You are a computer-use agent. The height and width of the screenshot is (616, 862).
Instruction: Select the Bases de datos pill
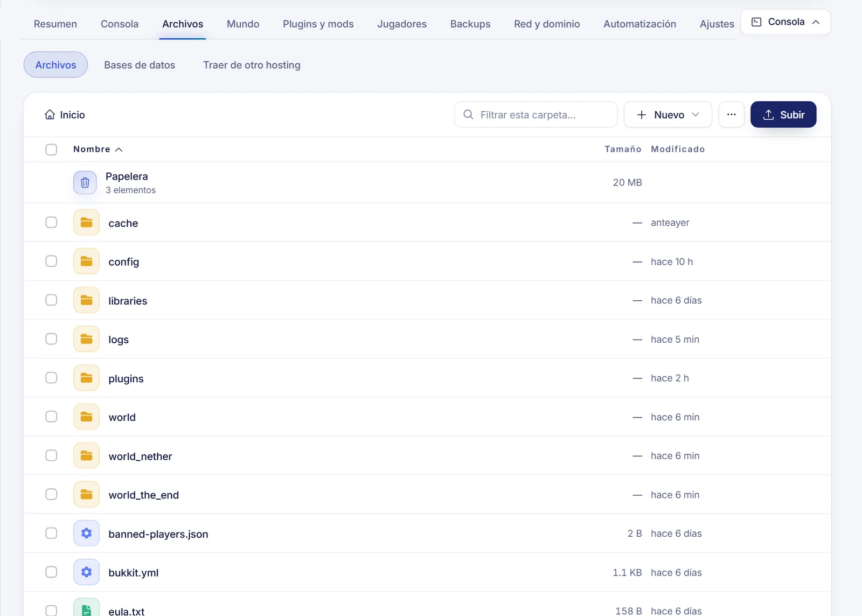pos(140,65)
